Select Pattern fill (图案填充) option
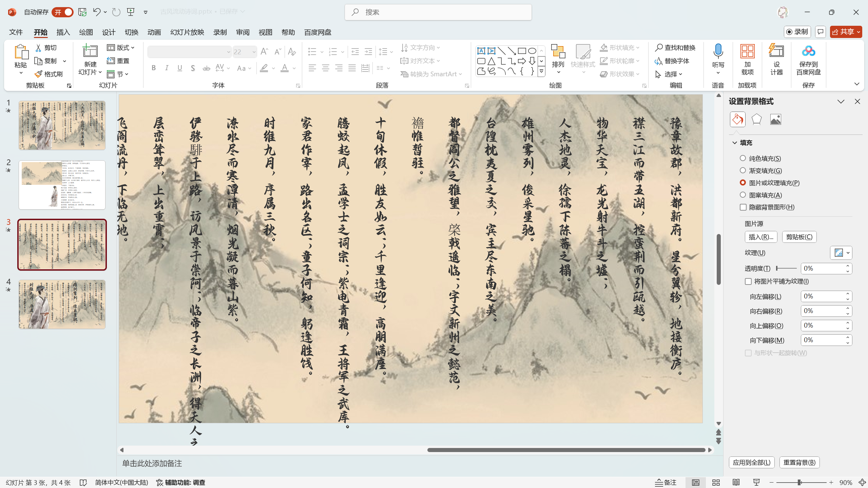Image resolution: width=868 pixels, height=488 pixels. [x=743, y=195]
